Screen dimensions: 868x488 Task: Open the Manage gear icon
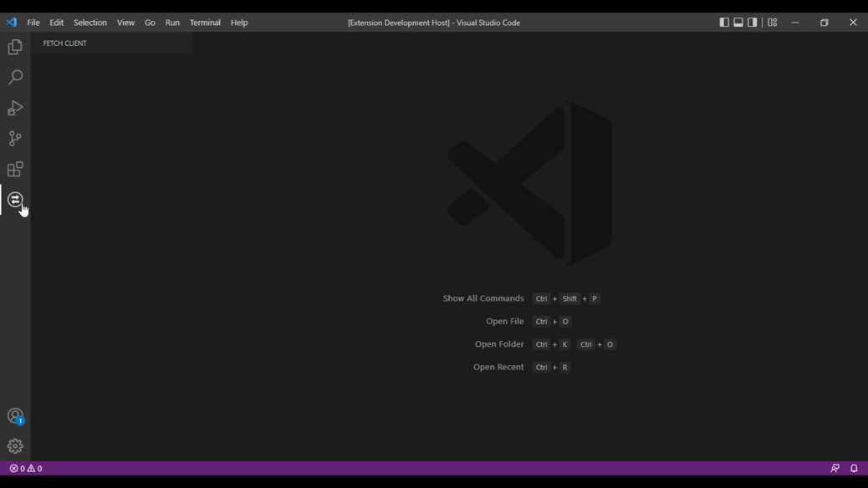pos(15,446)
